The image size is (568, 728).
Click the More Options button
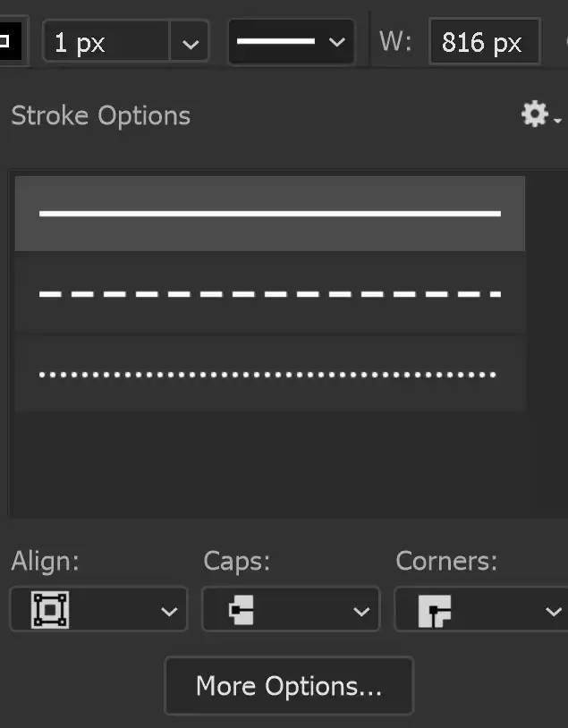(288, 686)
